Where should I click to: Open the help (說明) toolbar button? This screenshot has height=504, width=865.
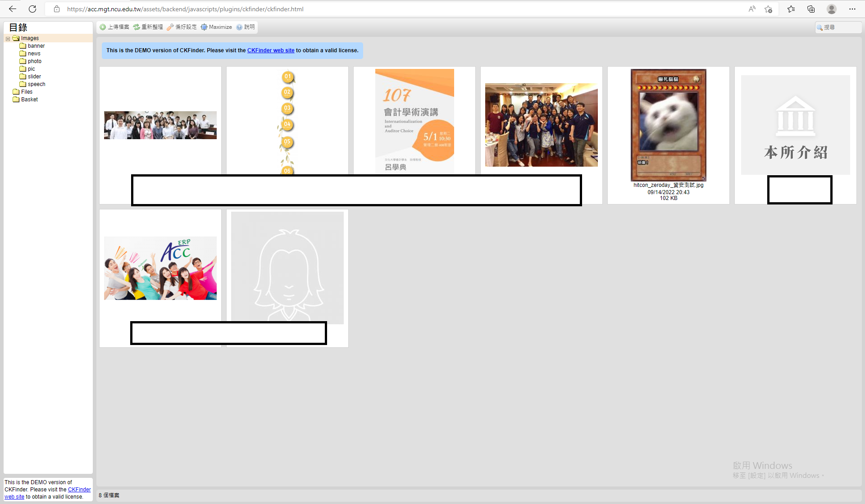click(246, 27)
